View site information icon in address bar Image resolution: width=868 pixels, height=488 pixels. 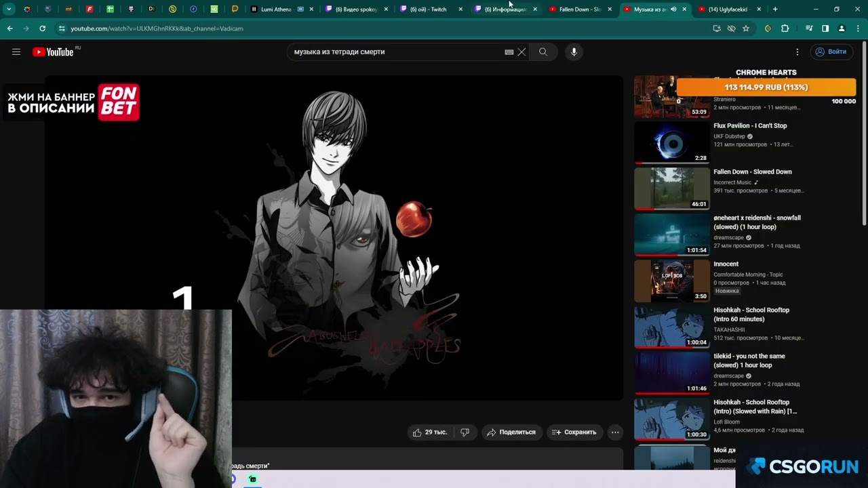pyautogui.click(x=62, y=28)
